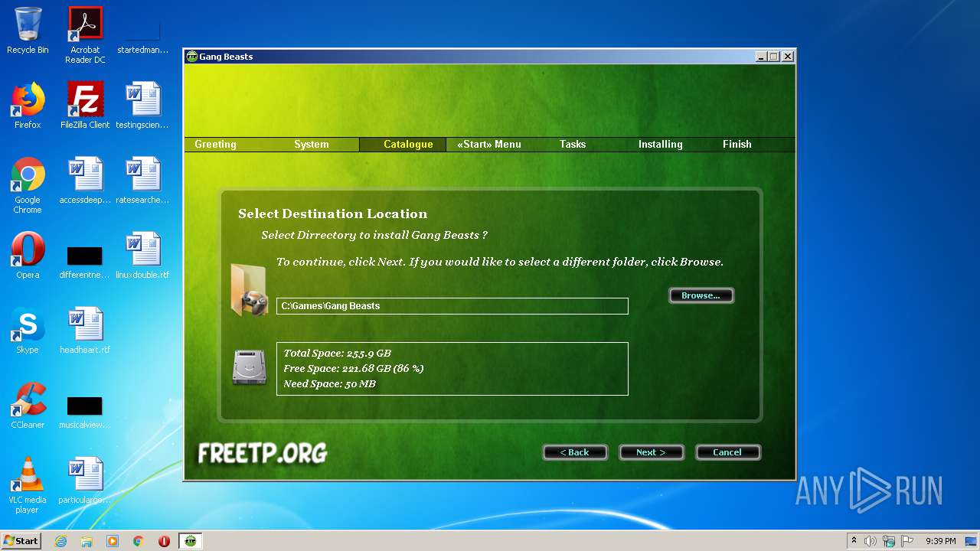Click the taskbar clock showing 9:39 PM
The width and height of the screenshot is (980, 551).
pyautogui.click(x=941, y=541)
